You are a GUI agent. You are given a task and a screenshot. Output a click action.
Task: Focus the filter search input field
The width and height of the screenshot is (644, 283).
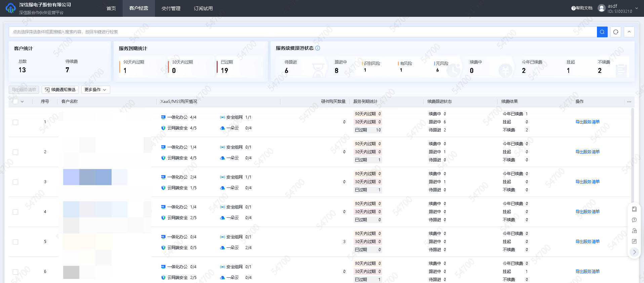coord(303,32)
